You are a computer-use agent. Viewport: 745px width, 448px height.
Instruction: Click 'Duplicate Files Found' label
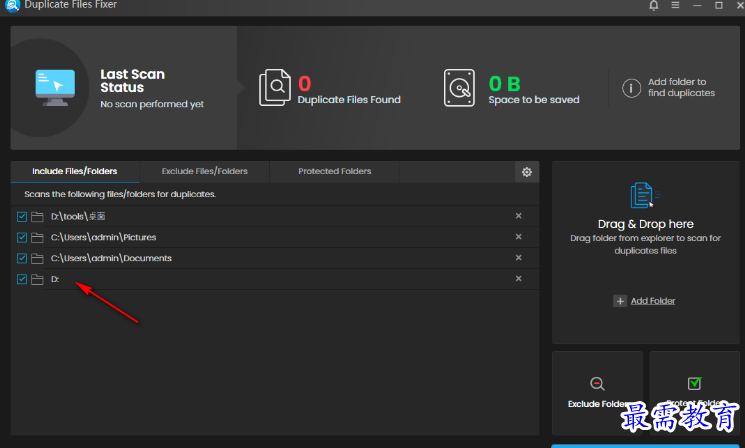[349, 100]
